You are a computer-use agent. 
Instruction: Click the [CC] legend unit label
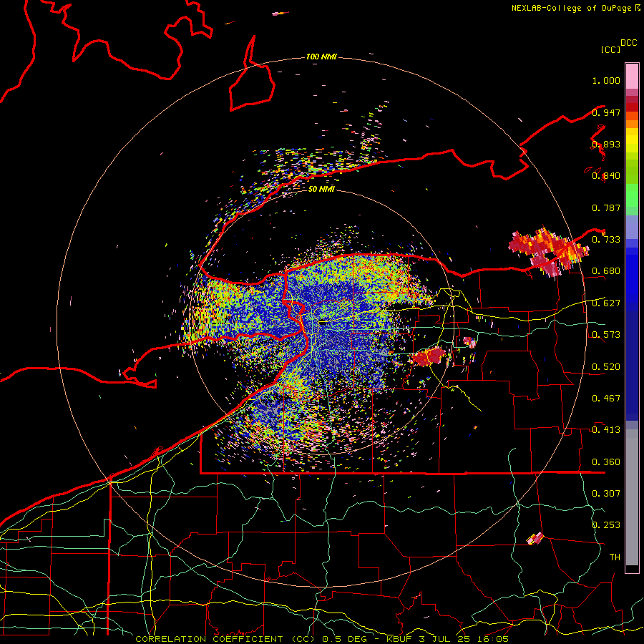coord(610,49)
